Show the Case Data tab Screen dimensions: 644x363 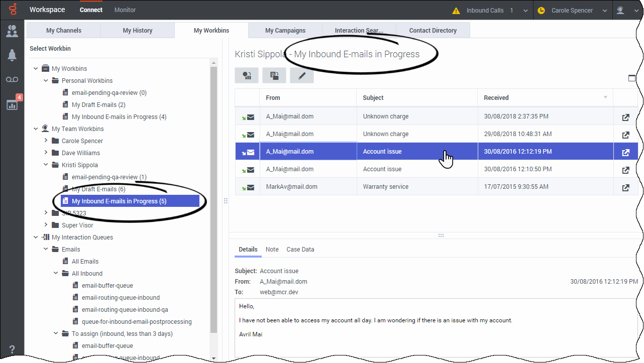300,250
